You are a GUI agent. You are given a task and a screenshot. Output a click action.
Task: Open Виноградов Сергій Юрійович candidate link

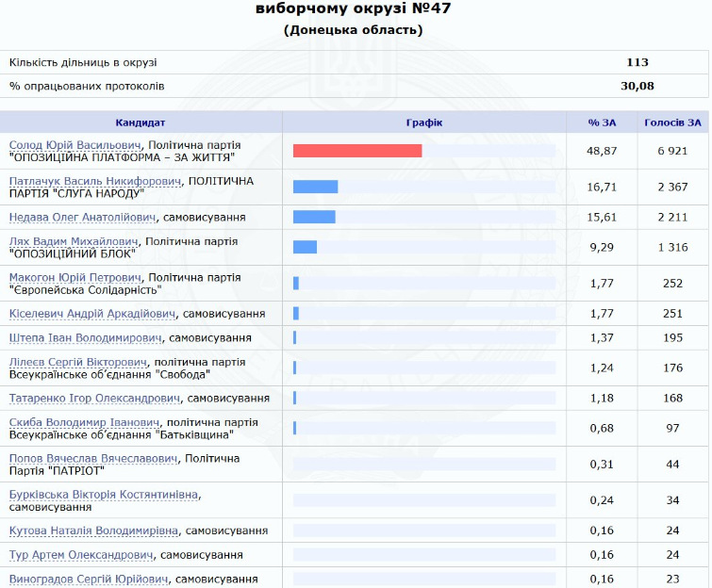pos(89,579)
